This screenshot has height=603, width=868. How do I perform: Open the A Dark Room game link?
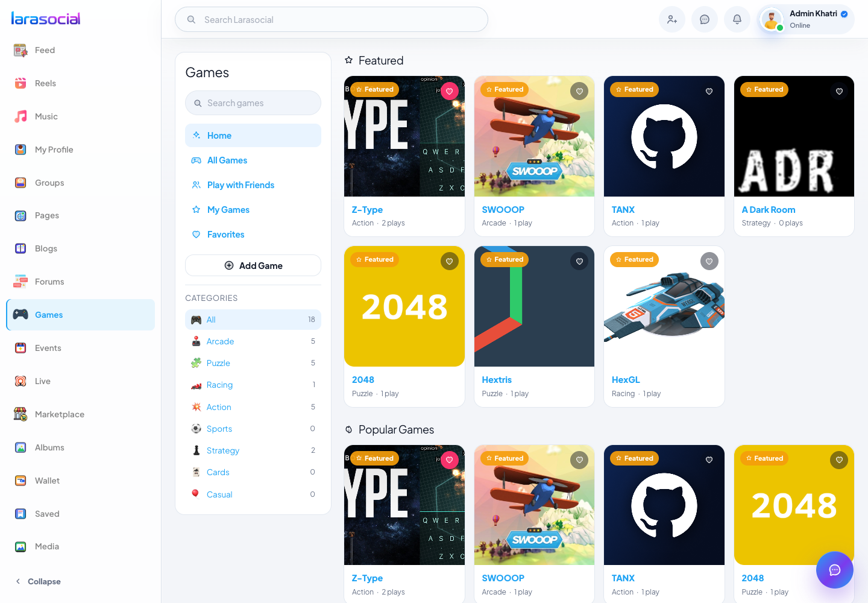769,210
